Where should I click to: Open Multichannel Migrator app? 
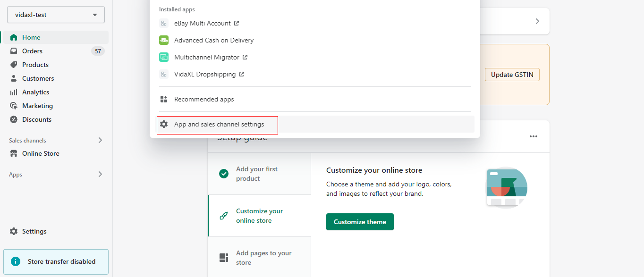(315, 57)
